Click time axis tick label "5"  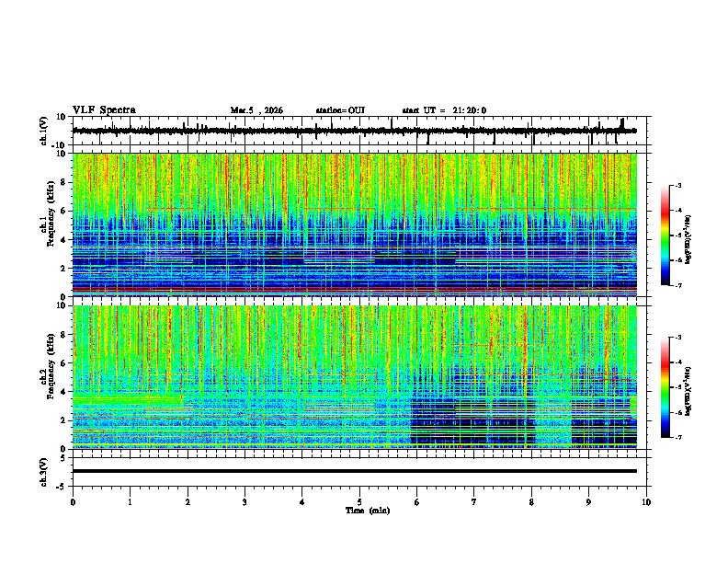[359, 502]
